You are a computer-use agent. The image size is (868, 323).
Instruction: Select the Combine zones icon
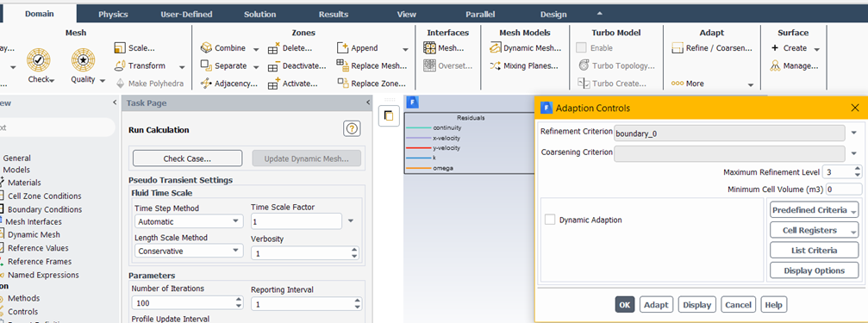click(x=206, y=48)
